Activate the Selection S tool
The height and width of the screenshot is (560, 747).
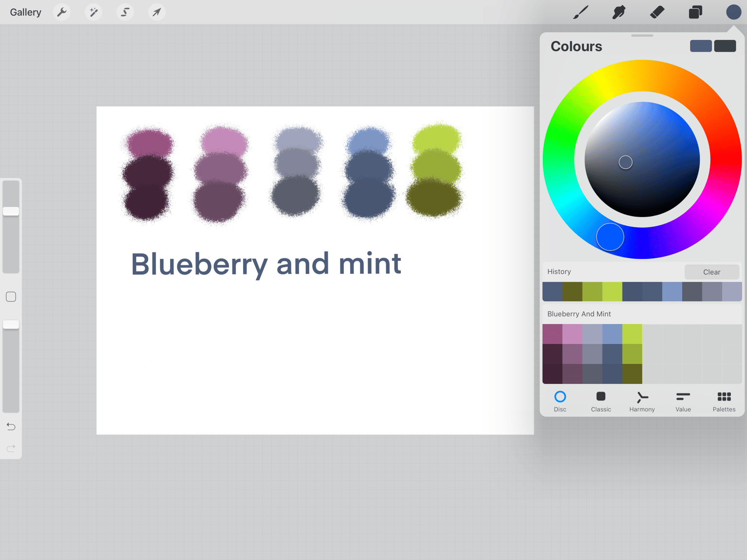click(125, 12)
